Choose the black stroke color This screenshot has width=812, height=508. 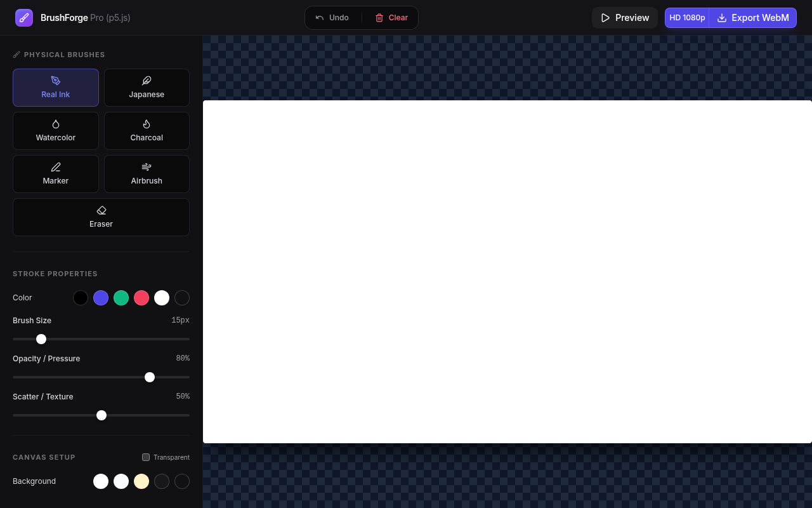[81, 298]
